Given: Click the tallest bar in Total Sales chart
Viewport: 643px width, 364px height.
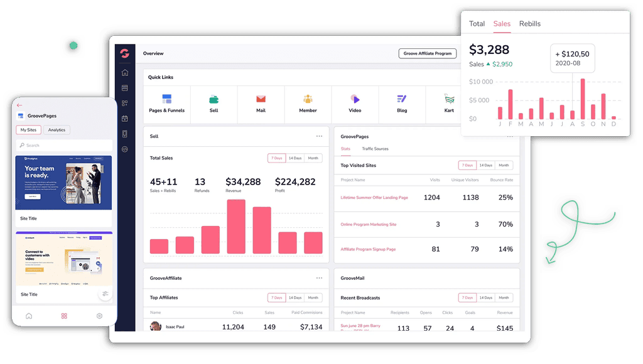Looking at the screenshot, I should tap(236, 227).
